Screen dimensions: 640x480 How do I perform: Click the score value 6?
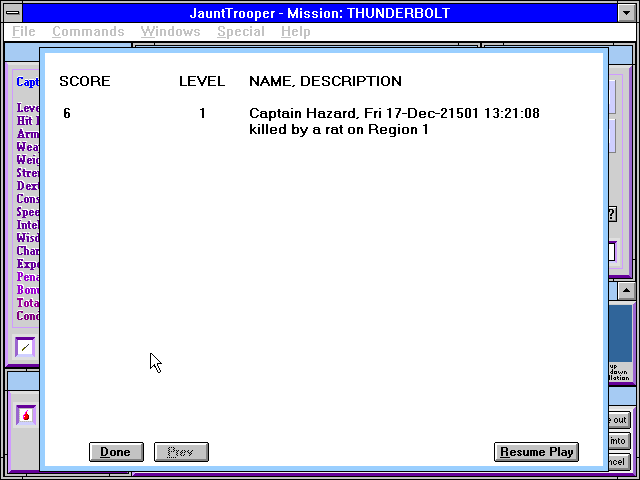pyautogui.click(x=67, y=113)
